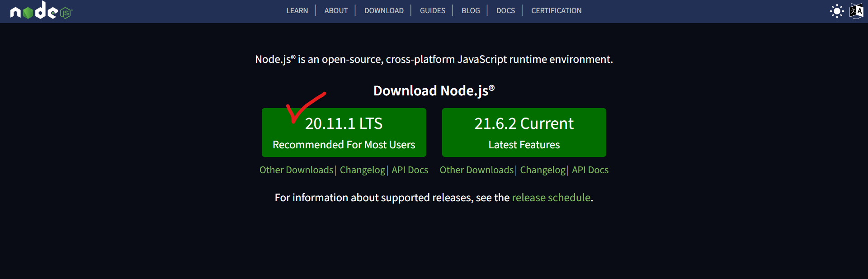The width and height of the screenshot is (868, 279).
Task: View Changelog under the Current button
Action: pos(542,170)
